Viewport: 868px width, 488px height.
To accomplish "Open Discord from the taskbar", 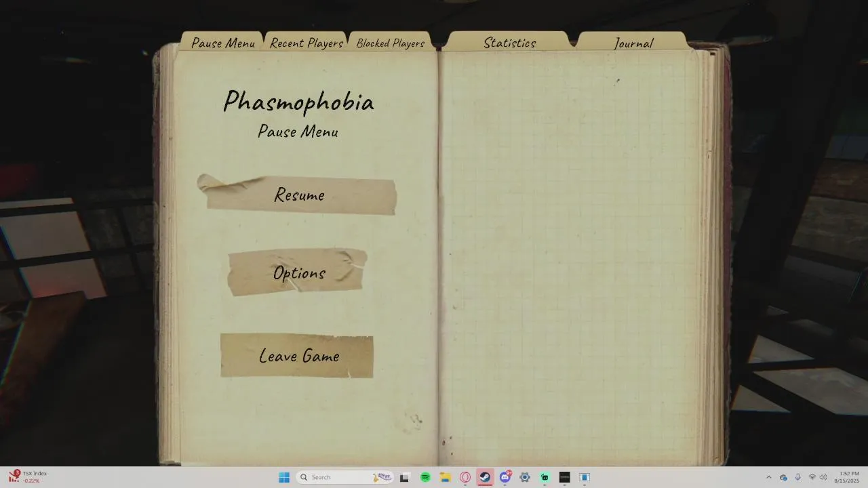I will (505, 477).
